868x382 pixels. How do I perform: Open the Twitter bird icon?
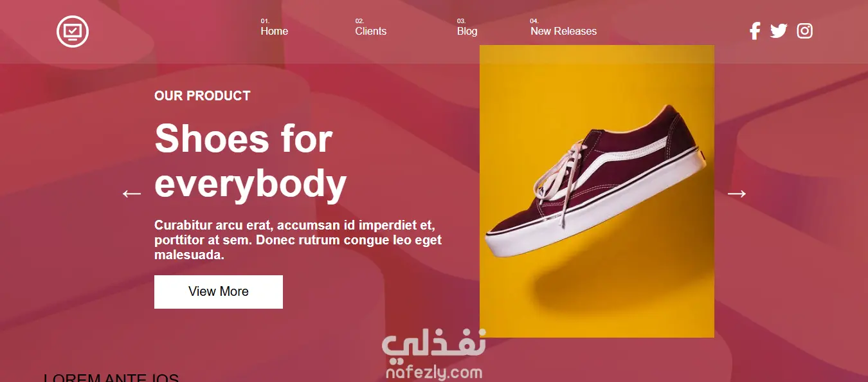coord(779,31)
